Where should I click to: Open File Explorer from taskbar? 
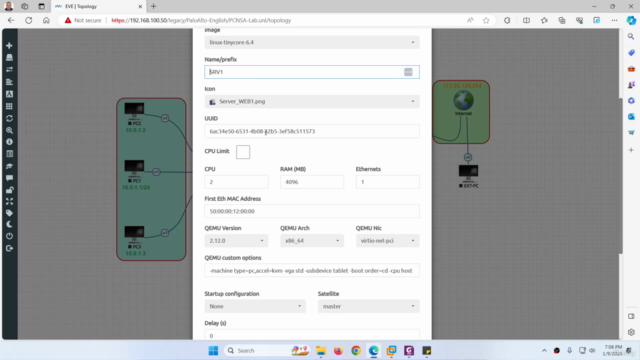coord(321,351)
